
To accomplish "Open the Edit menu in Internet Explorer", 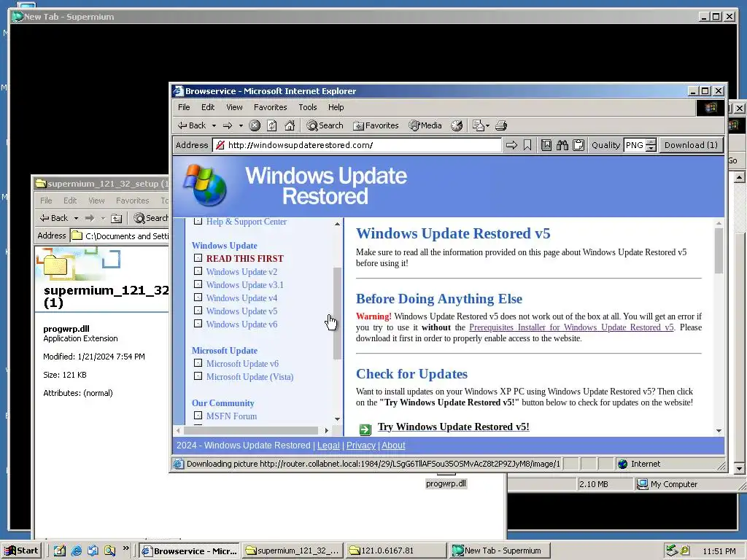I will tap(208, 107).
